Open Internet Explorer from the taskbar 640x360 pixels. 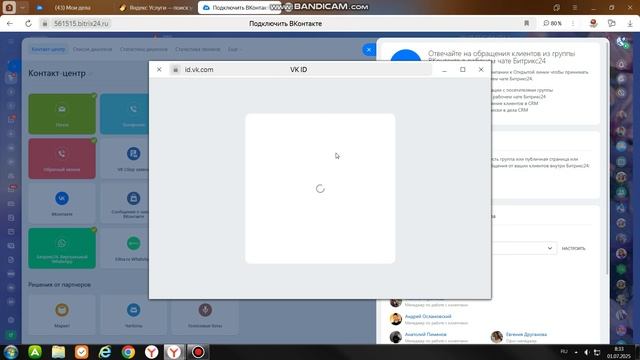[105, 352]
